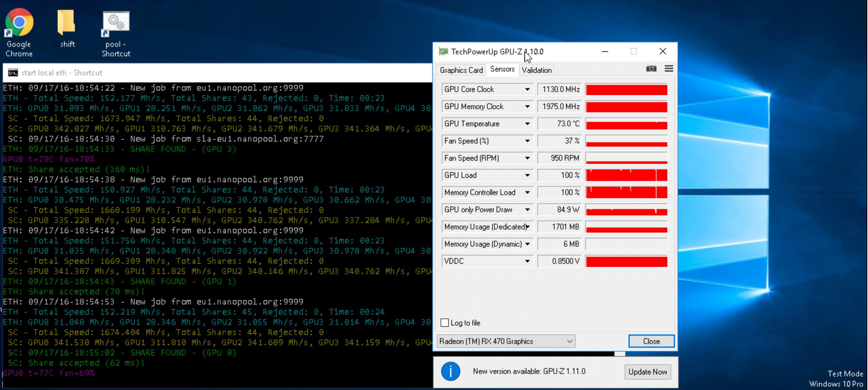
Task: Open the GPU-Z hamburger menu icon
Action: [x=669, y=69]
